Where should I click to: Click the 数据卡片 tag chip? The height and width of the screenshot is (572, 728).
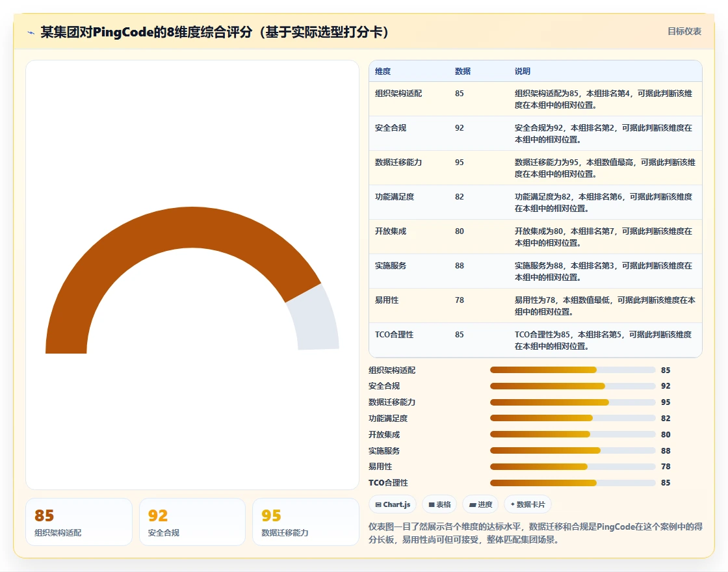click(x=527, y=504)
